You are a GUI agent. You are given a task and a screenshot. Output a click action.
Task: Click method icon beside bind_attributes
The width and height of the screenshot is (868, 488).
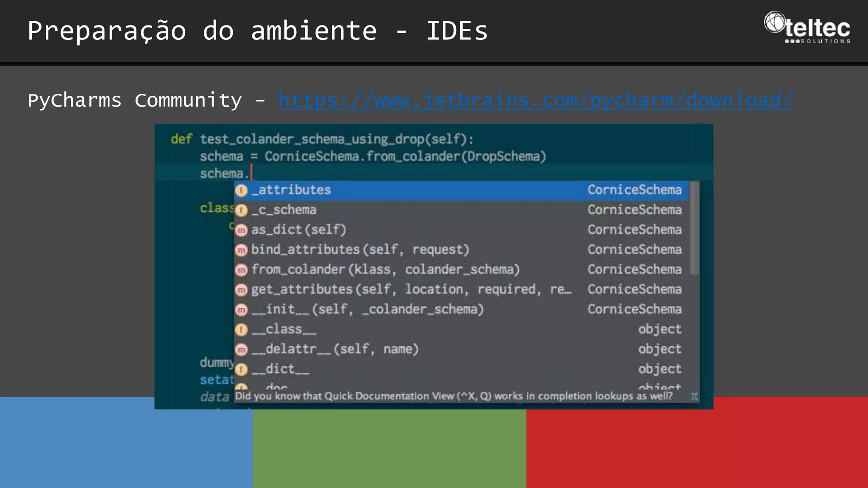coord(242,250)
